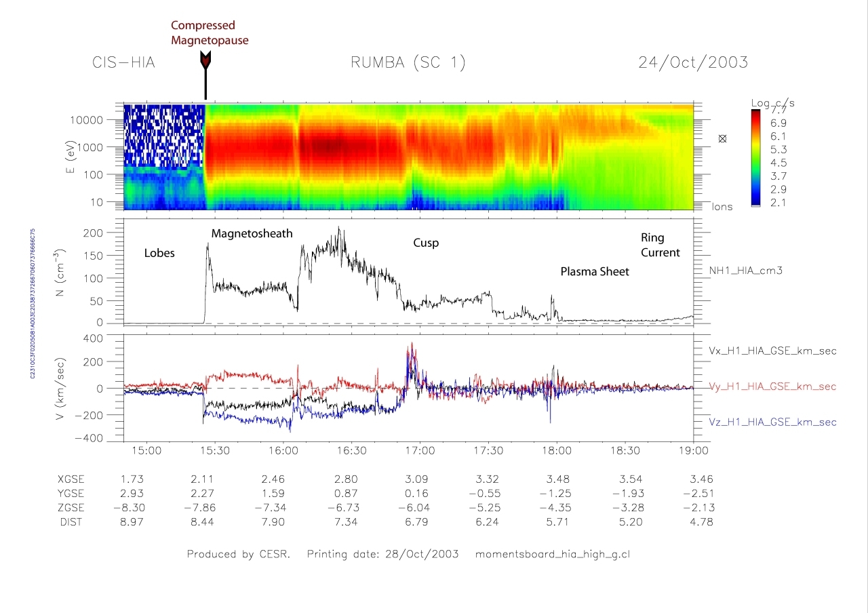Click the Cusp region label
Viewport: 868px width, 613px height.
coord(426,243)
